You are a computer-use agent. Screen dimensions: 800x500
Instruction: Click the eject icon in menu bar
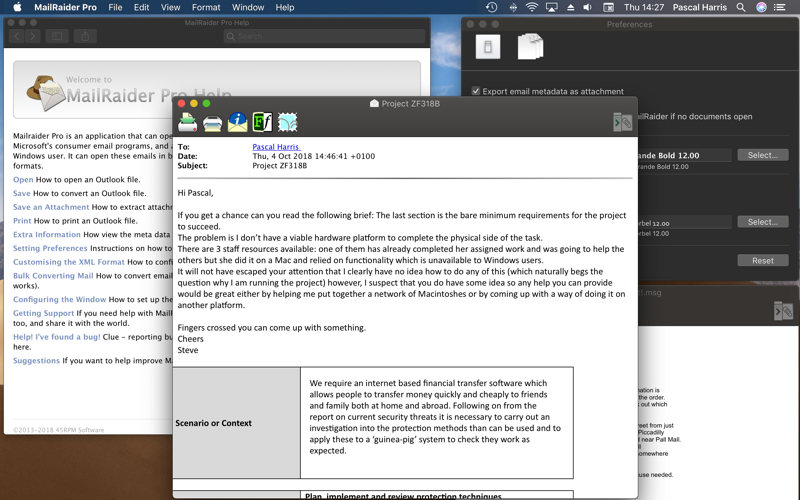[x=570, y=7]
